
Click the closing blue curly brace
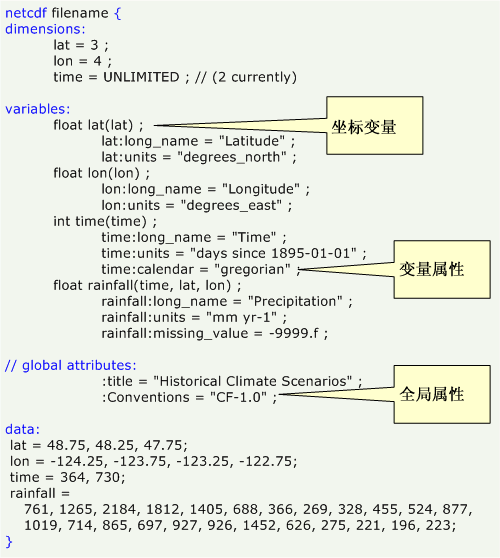click(9, 542)
